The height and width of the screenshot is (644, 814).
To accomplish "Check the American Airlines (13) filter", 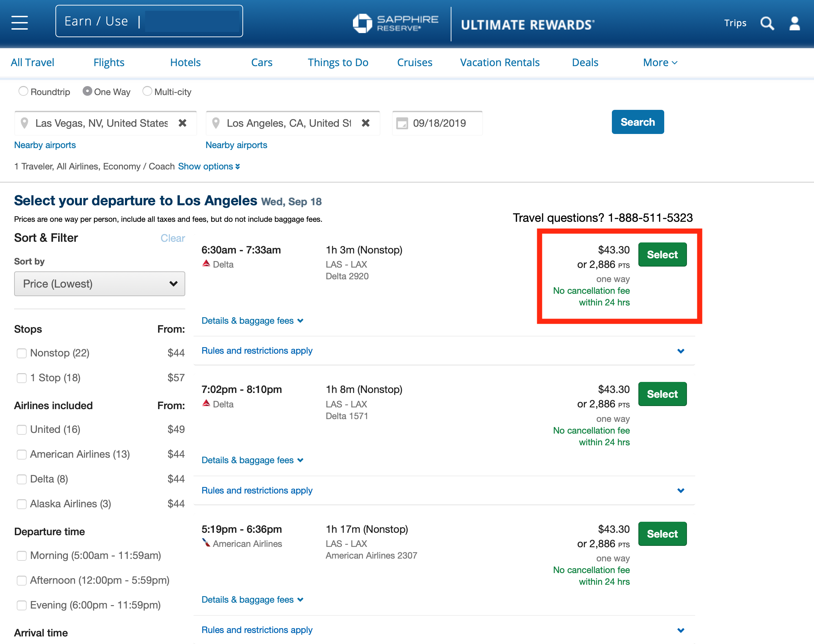I will coord(21,455).
